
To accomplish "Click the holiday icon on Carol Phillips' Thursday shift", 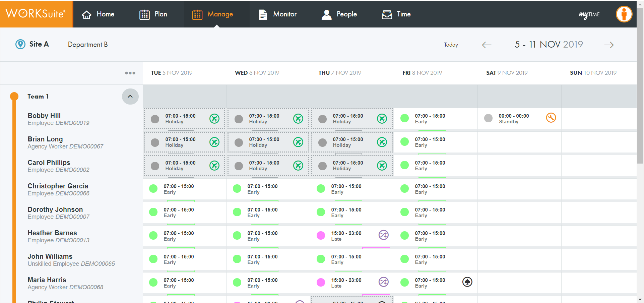I will click(382, 166).
